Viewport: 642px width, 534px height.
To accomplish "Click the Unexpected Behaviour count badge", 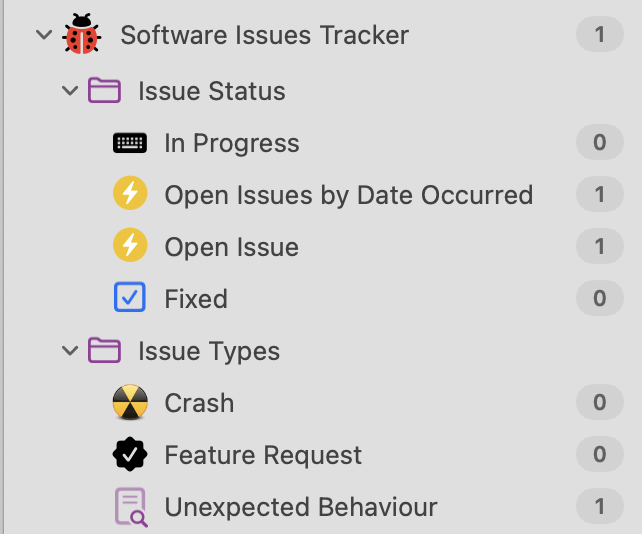I will pyautogui.click(x=600, y=507).
